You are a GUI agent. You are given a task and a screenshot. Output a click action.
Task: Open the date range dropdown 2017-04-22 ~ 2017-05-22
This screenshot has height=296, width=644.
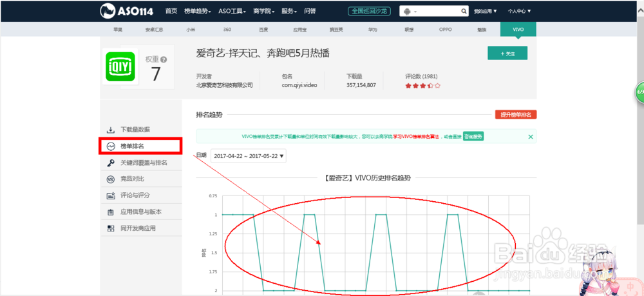(x=249, y=156)
